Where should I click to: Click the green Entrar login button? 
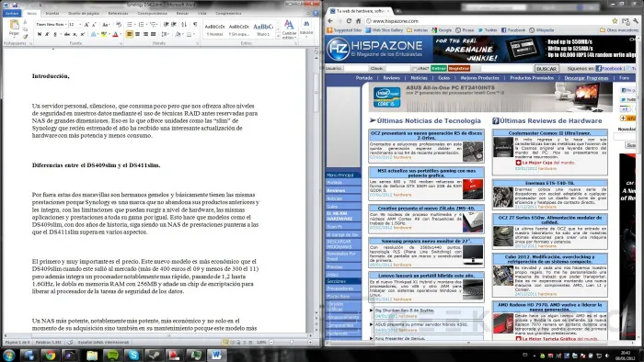tap(439, 69)
